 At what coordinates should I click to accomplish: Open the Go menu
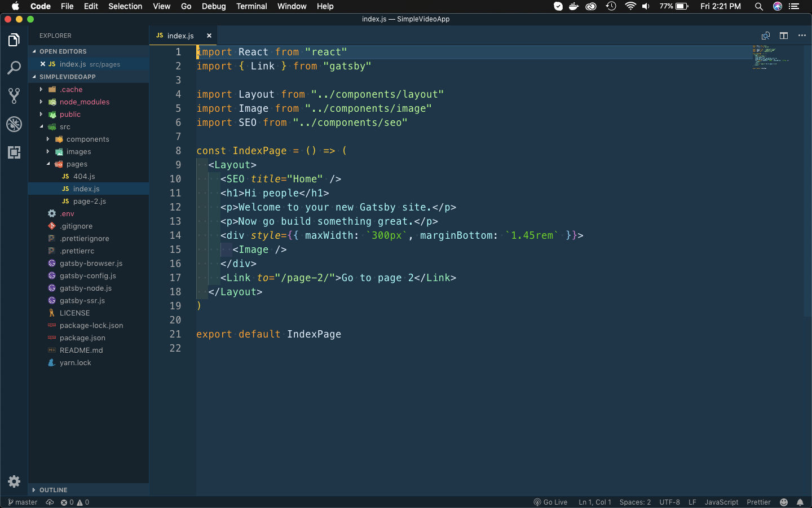(x=186, y=6)
